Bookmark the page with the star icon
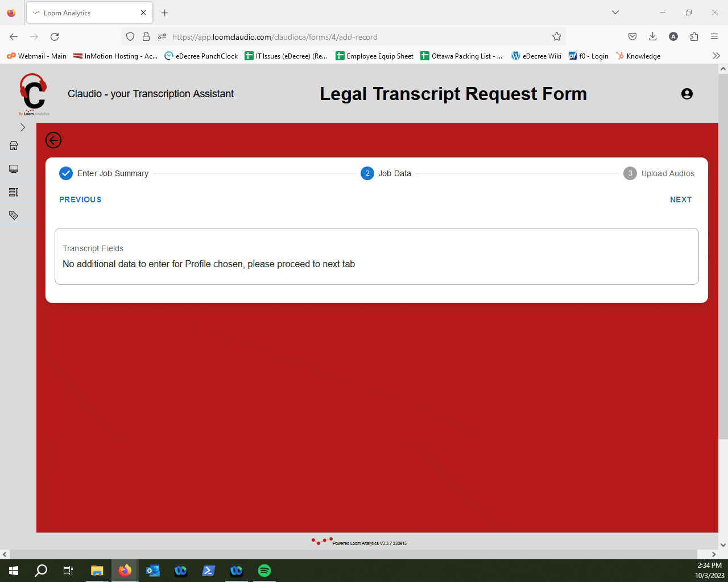The height and width of the screenshot is (582, 728). pos(556,36)
